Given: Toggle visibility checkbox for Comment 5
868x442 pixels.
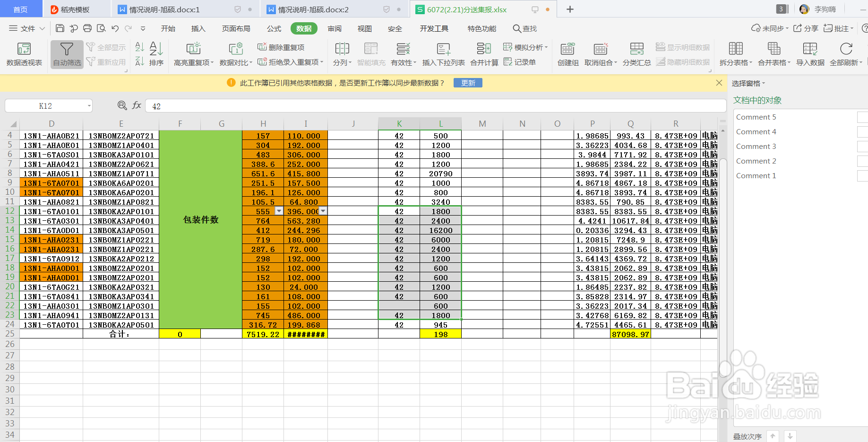Looking at the screenshot, I should (x=863, y=117).
